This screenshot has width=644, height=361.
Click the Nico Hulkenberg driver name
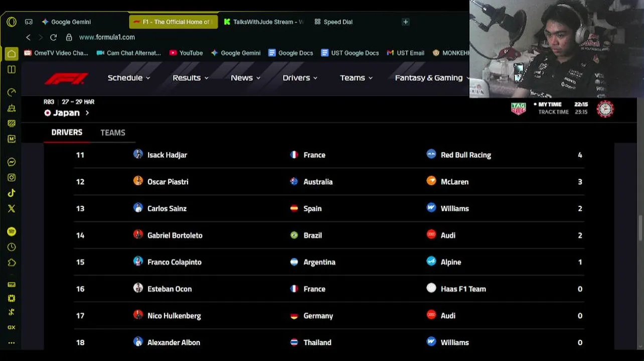(x=174, y=316)
